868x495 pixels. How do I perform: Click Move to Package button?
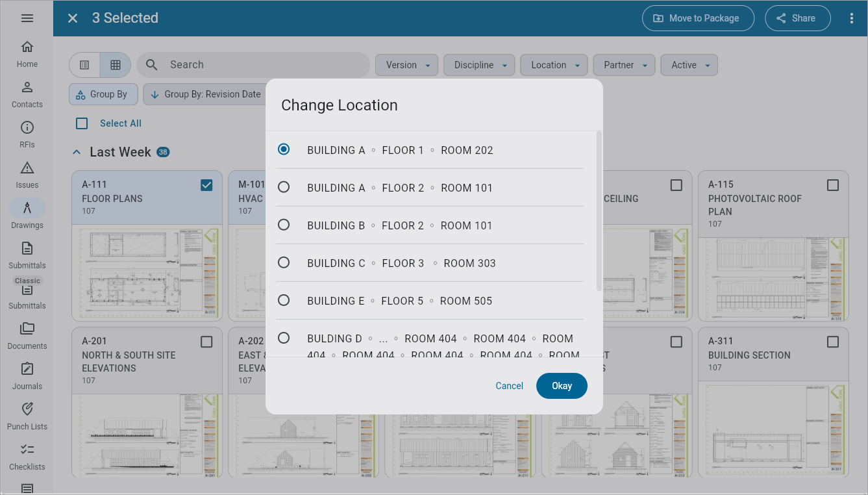point(698,18)
